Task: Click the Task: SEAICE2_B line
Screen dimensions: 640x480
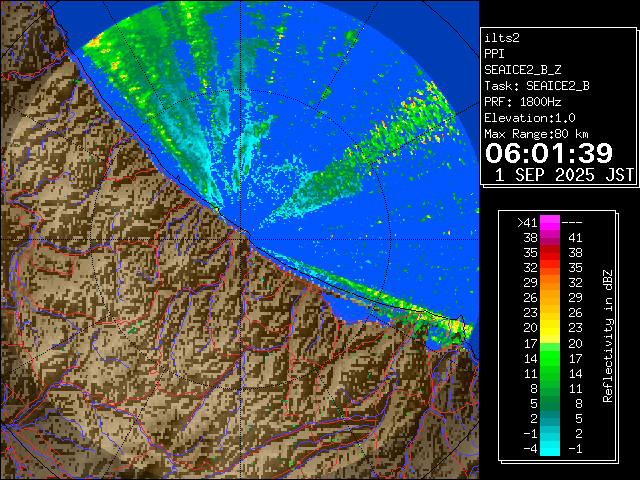Action: [536, 85]
